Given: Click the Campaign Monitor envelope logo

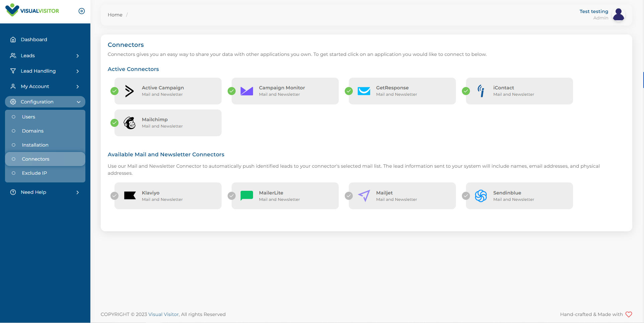Looking at the screenshot, I should pyautogui.click(x=247, y=91).
